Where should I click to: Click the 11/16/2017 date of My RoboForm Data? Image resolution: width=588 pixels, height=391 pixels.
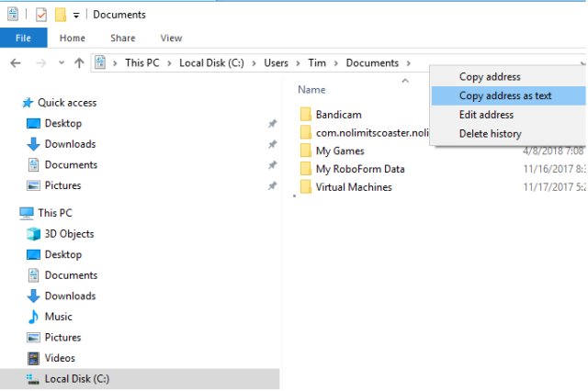[554, 169]
